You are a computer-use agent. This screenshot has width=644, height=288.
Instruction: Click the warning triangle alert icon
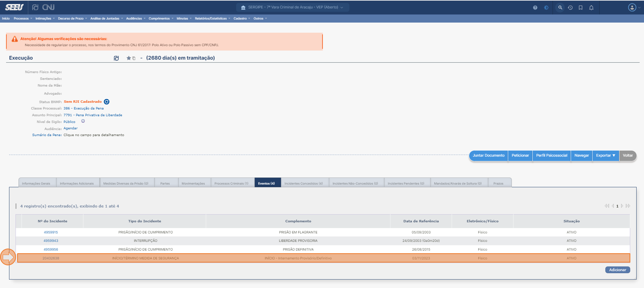point(14,39)
